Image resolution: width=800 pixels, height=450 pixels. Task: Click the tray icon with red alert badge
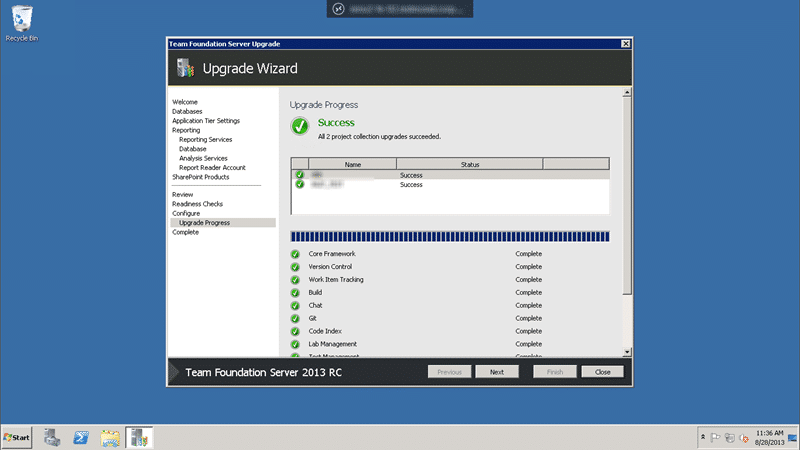744,438
